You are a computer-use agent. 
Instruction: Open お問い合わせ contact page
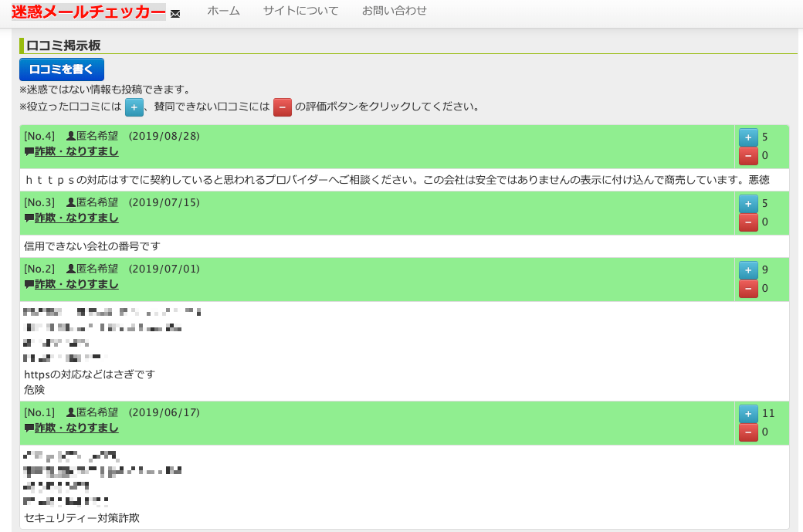(394, 11)
